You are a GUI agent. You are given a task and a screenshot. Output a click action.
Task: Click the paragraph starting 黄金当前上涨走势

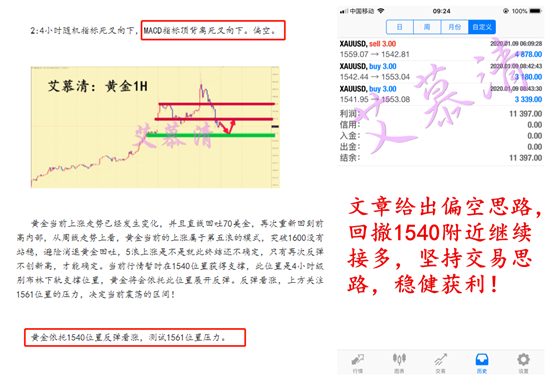(170, 259)
